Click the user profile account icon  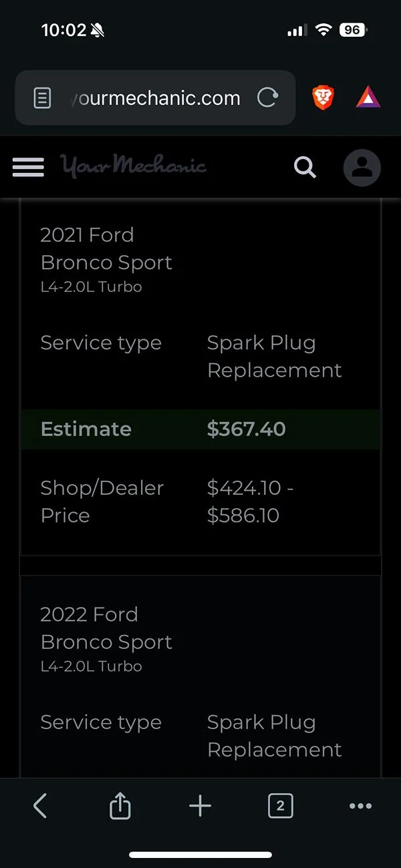pos(362,168)
